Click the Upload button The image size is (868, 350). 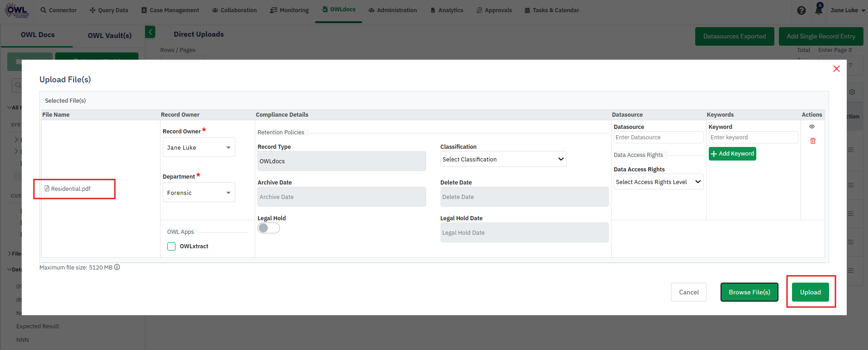click(811, 292)
